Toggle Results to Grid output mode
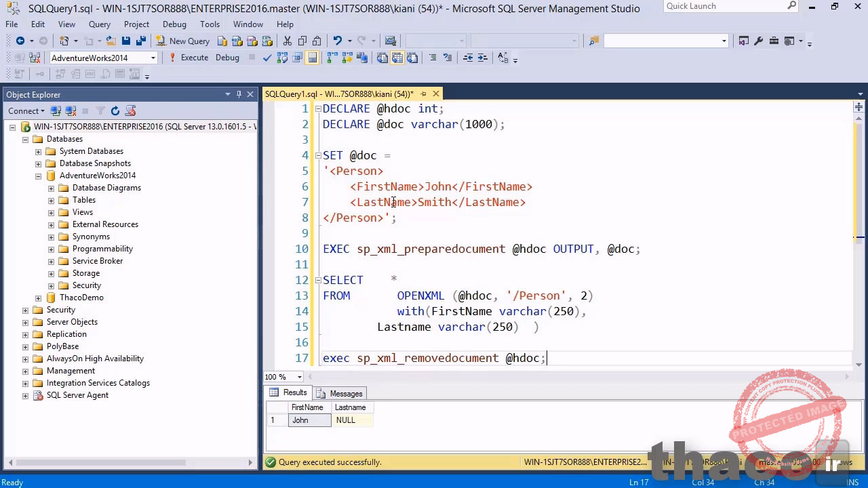 click(x=397, y=58)
